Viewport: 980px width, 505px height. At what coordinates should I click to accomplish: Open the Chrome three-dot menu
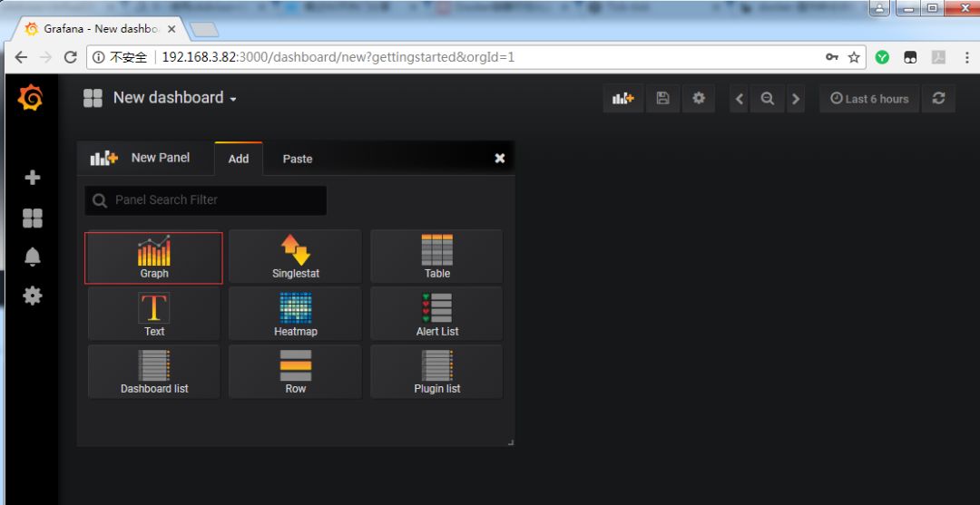(966, 57)
